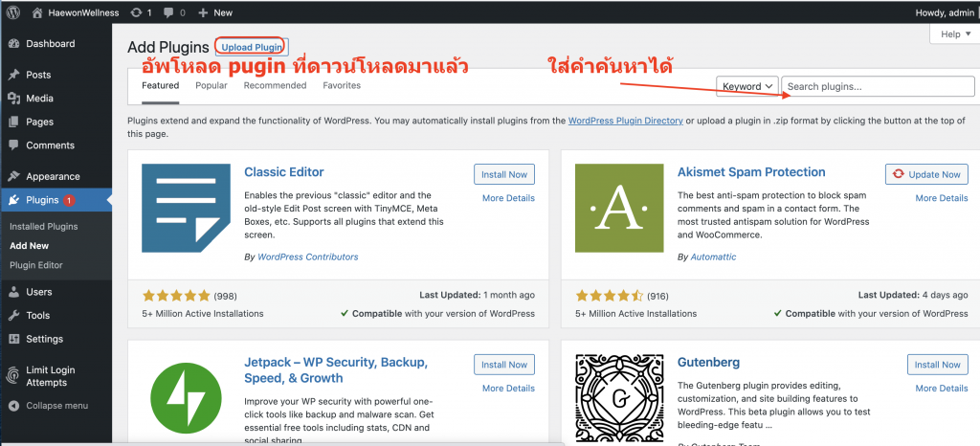The image size is (980, 446).
Task: Install the Classic Editor plugin
Action: click(504, 174)
